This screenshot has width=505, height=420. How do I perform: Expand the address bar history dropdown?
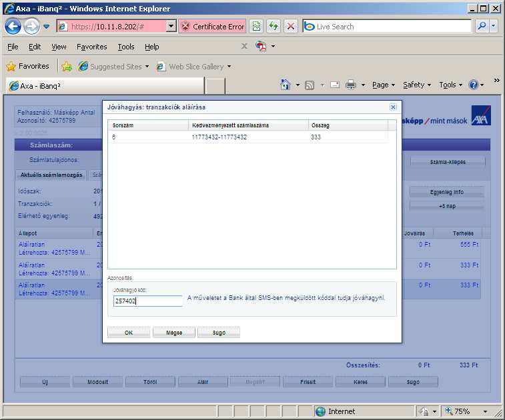tap(171, 27)
